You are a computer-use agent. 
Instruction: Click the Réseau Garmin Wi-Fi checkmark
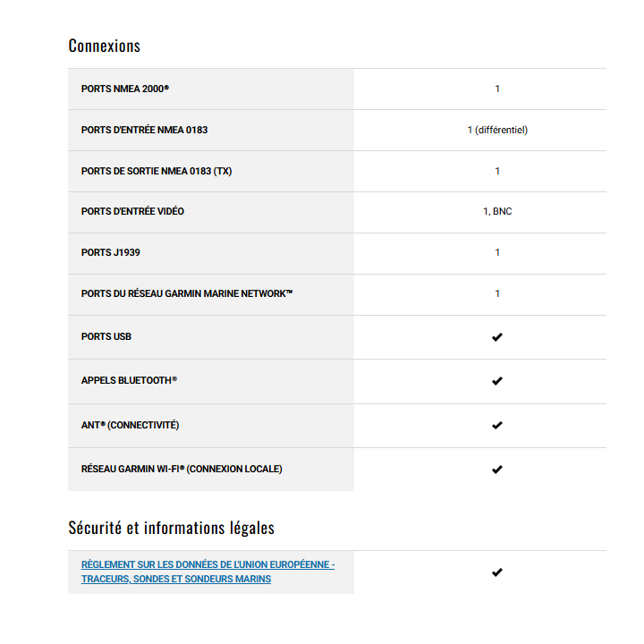pos(497,469)
